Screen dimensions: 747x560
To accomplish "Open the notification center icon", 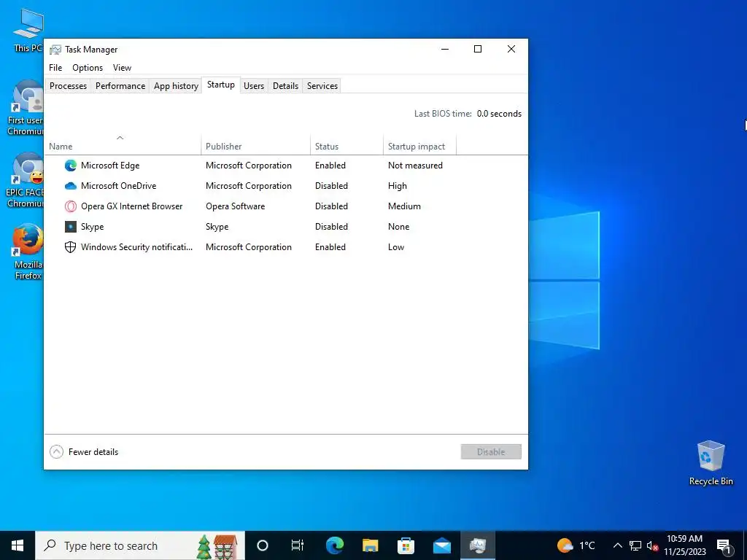I will (723, 545).
